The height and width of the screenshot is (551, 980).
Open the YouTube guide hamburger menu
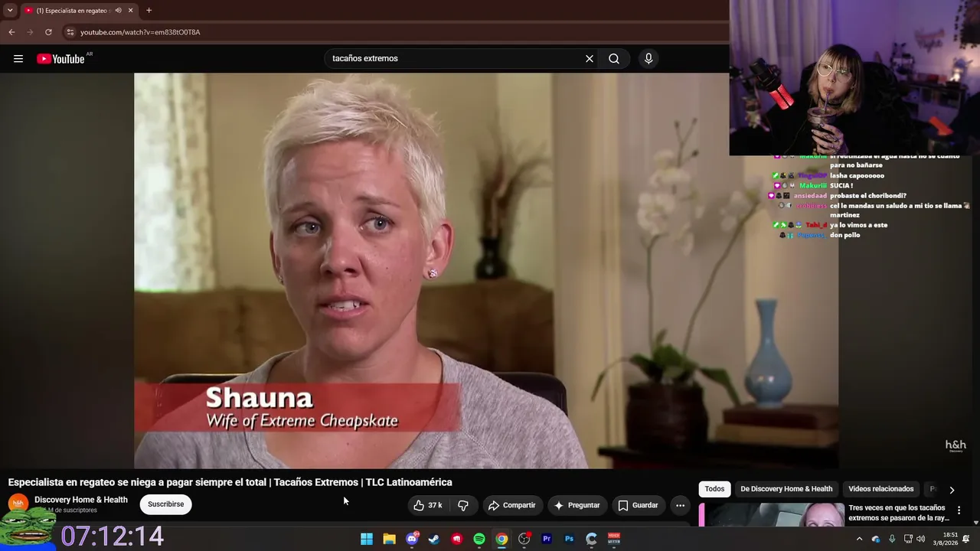pos(18,59)
